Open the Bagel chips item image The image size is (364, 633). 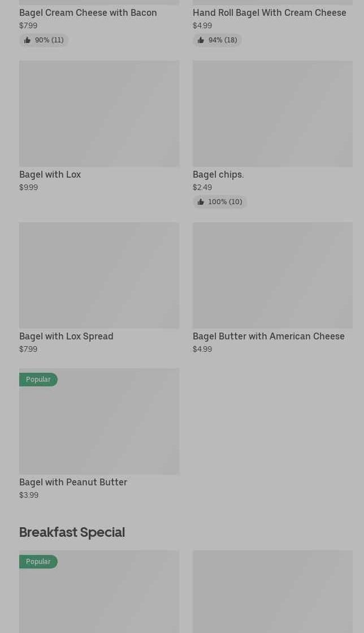[x=272, y=114]
